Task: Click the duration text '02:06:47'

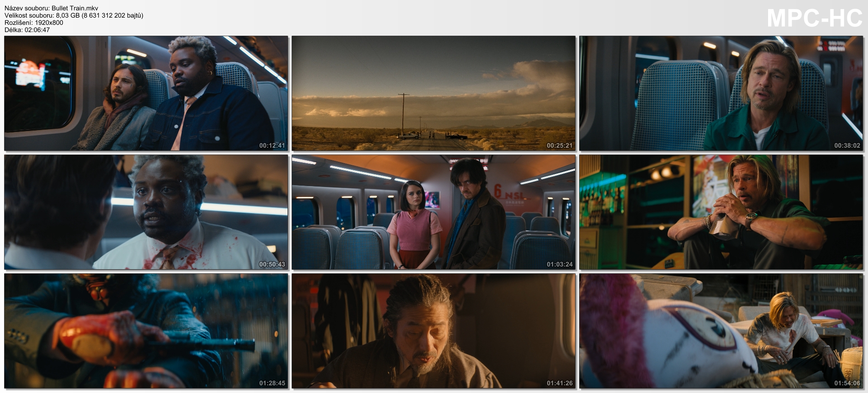Action: click(37, 30)
